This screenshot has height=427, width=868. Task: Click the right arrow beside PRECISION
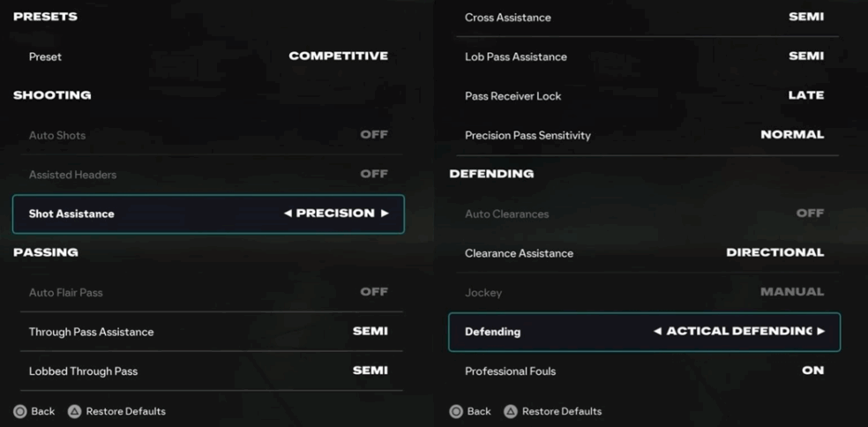click(x=385, y=213)
